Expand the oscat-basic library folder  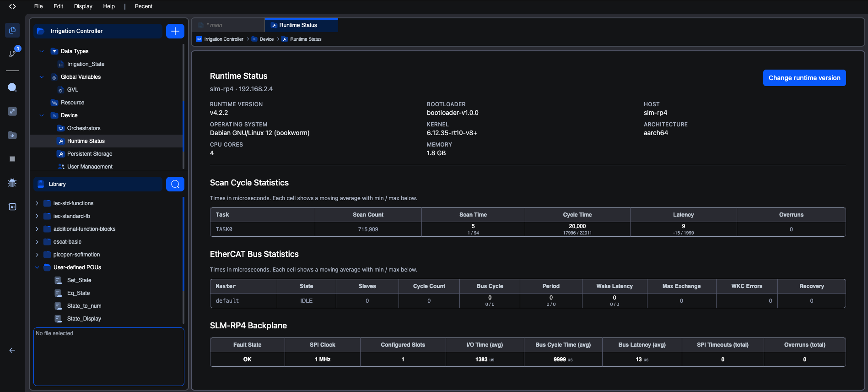click(x=37, y=242)
